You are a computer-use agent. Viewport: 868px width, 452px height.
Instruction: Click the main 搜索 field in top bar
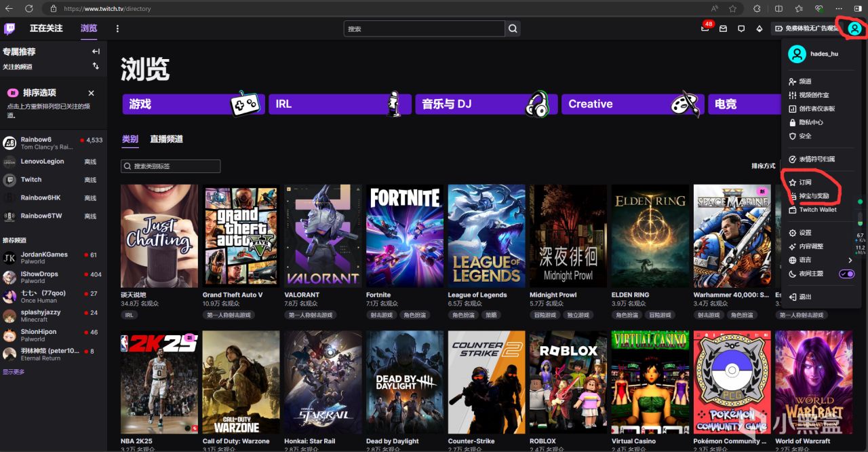pos(425,29)
